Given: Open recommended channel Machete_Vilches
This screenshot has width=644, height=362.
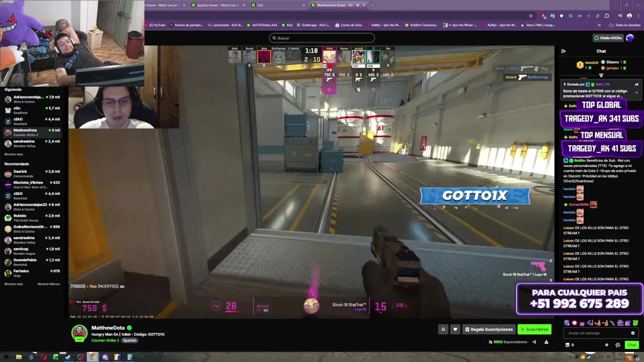Looking at the screenshot, I should [x=32, y=185].
